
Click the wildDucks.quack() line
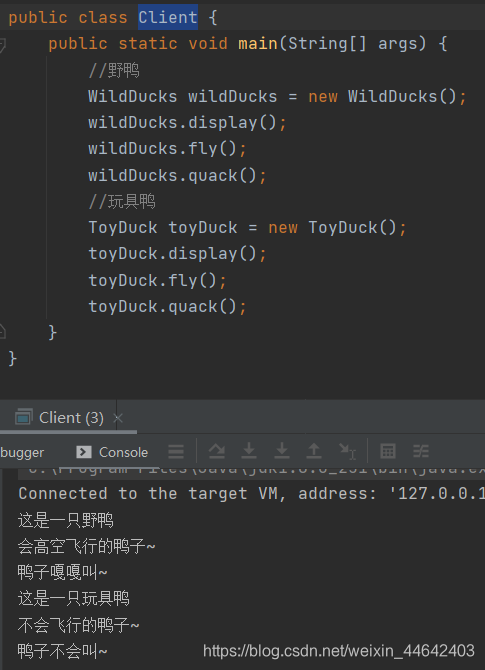[x=177, y=176]
